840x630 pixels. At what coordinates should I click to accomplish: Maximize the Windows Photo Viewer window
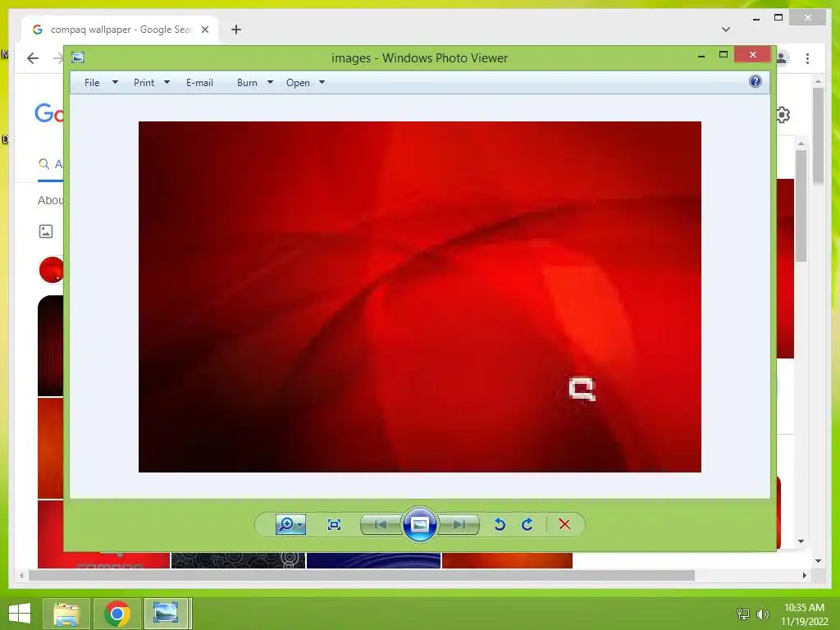click(x=724, y=55)
